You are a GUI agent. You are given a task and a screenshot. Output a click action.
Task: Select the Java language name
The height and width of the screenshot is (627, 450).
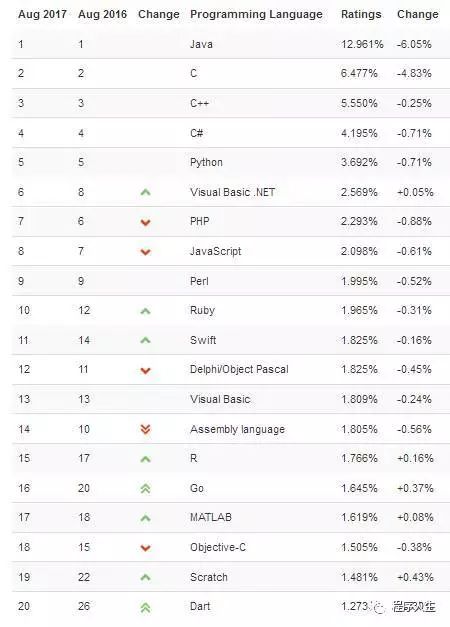201,44
